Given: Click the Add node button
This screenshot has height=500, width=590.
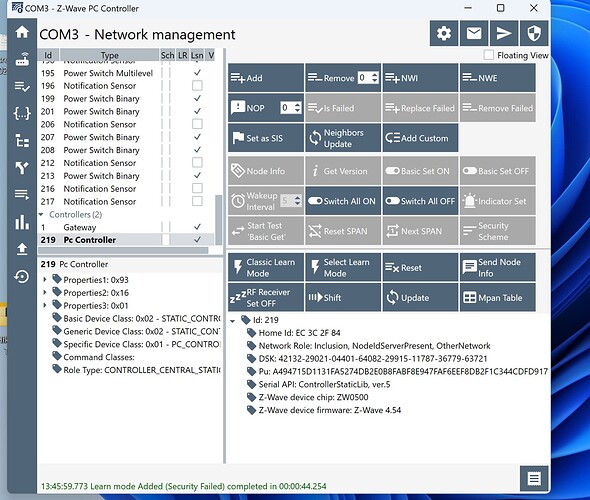Looking at the screenshot, I should [x=266, y=78].
